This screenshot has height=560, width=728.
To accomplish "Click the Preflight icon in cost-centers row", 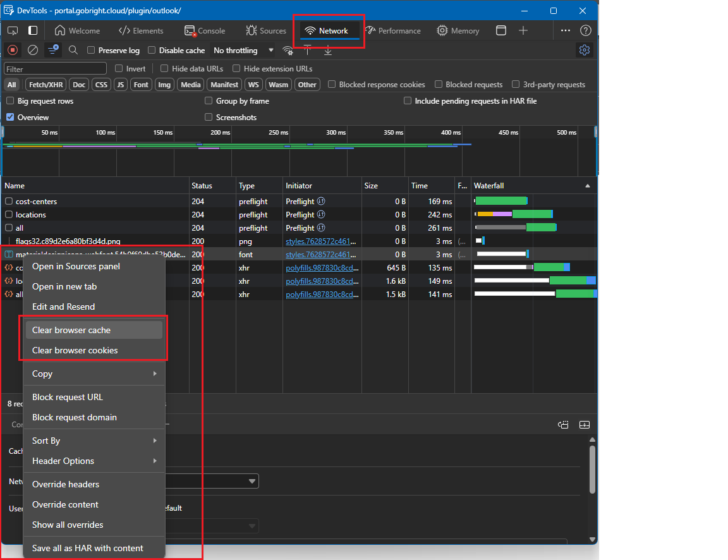I will coord(321,201).
